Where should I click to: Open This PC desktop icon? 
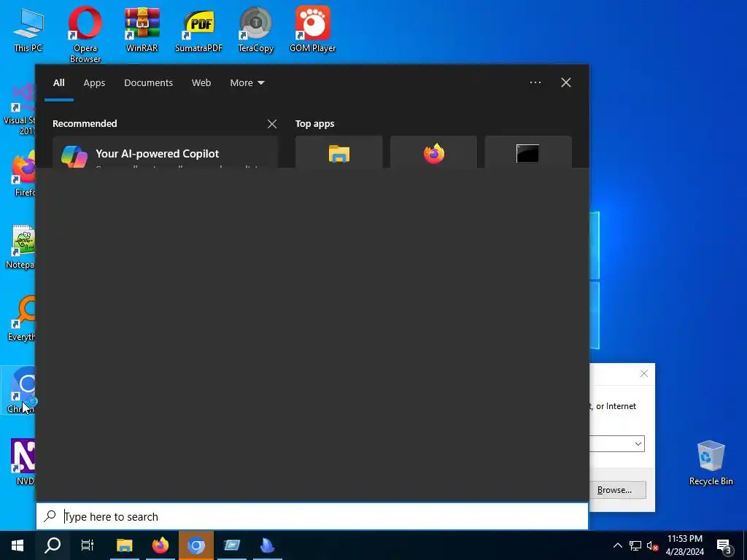click(x=28, y=29)
